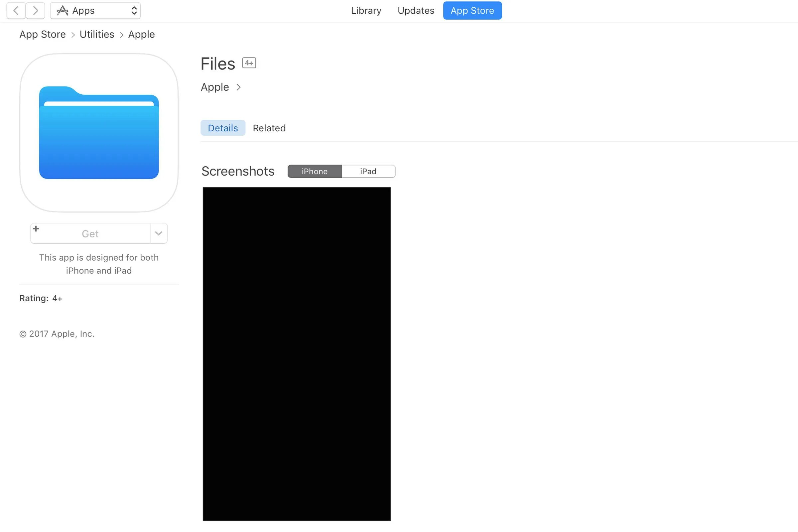Click the Files app folder icon
Viewport: 798px width, 532px height.
[x=98, y=132]
